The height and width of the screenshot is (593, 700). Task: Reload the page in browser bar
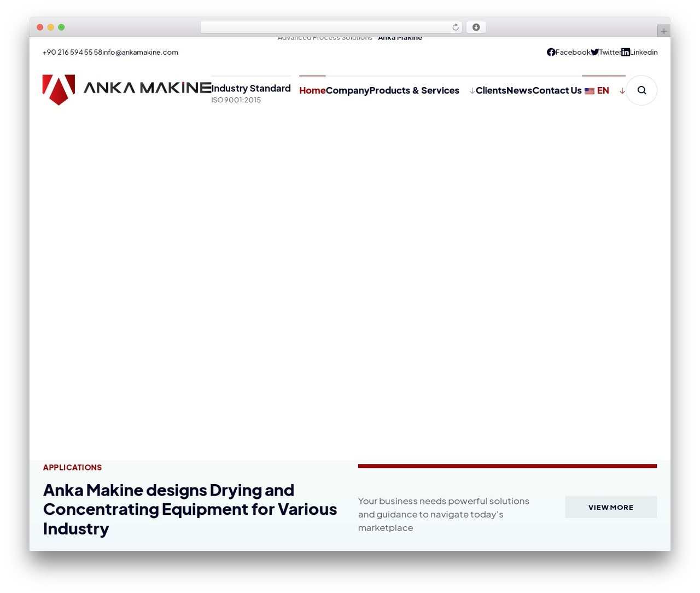click(x=455, y=27)
